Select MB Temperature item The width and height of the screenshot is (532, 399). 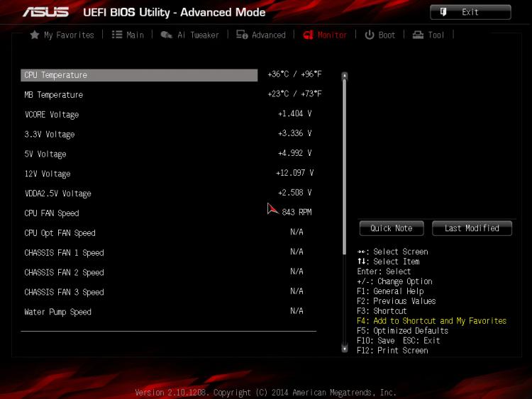pyautogui.click(x=54, y=95)
